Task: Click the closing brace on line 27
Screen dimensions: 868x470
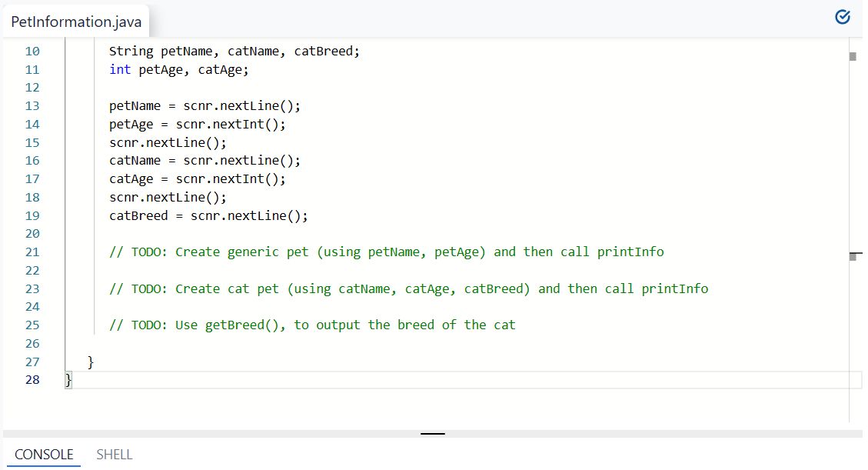Action: pos(91,361)
